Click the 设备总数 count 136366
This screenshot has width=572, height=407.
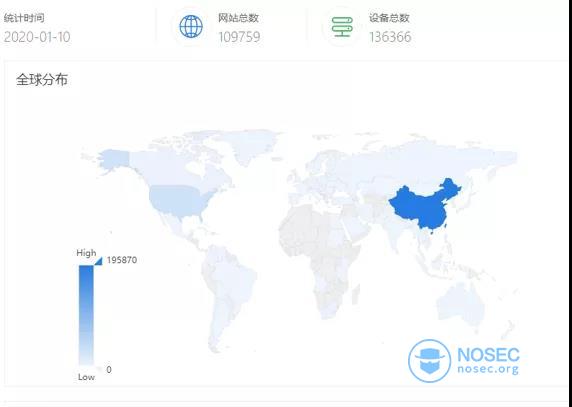coord(390,37)
